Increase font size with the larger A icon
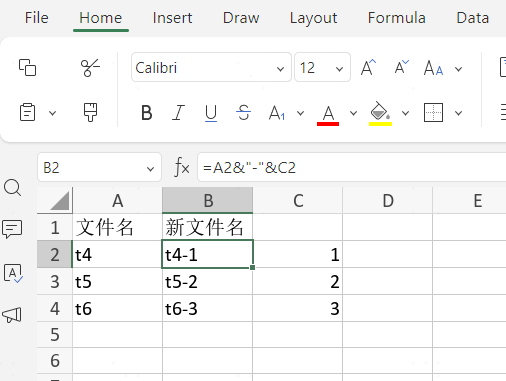 368,68
